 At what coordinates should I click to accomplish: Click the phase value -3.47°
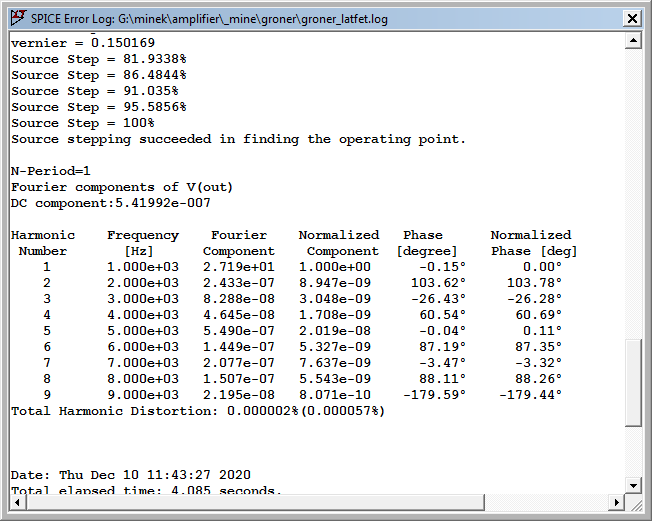[x=442, y=363]
